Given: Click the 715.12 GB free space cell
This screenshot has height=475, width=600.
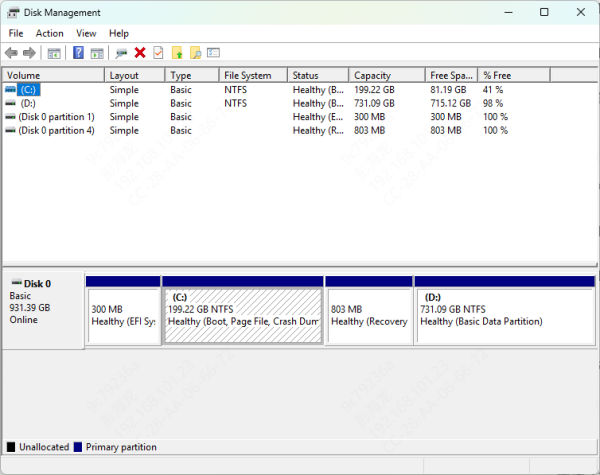Looking at the screenshot, I should pos(450,103).
